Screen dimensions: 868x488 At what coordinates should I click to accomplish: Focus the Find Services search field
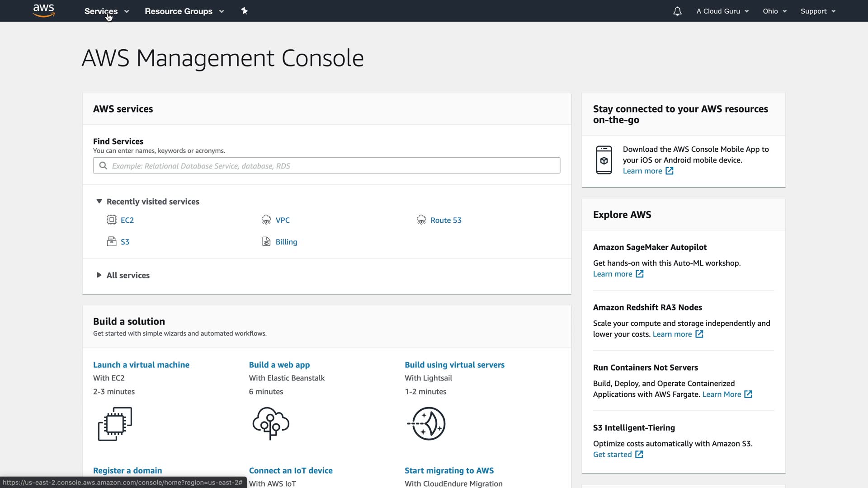tap(326, 166)
